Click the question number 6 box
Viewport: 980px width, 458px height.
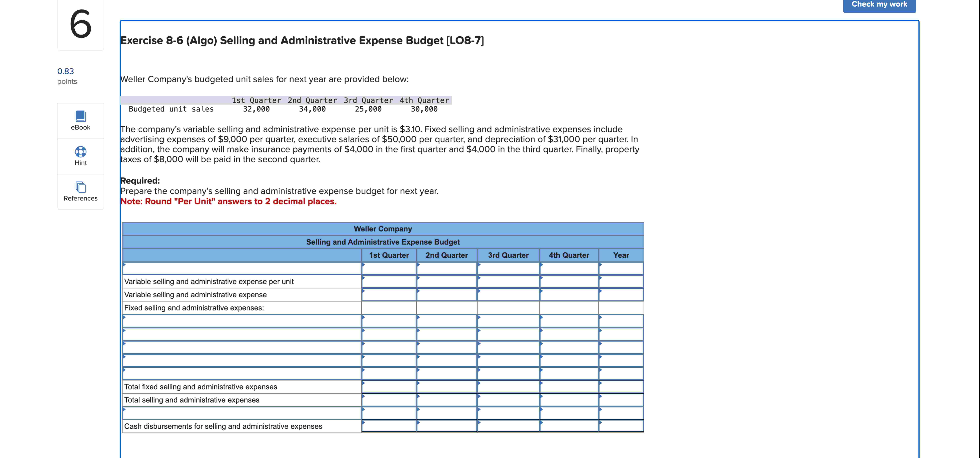click(80, 24)
